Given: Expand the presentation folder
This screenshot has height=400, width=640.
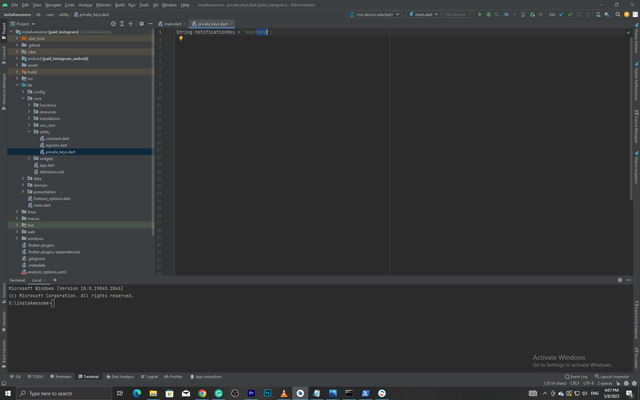Looking at the screenshot, I should (23, 192).
